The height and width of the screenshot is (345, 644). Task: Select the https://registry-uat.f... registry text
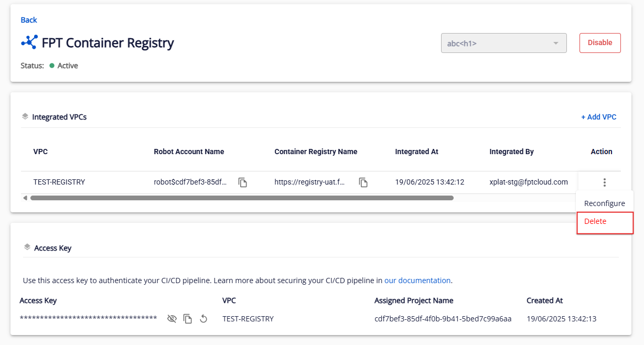[x=310, y=182]
